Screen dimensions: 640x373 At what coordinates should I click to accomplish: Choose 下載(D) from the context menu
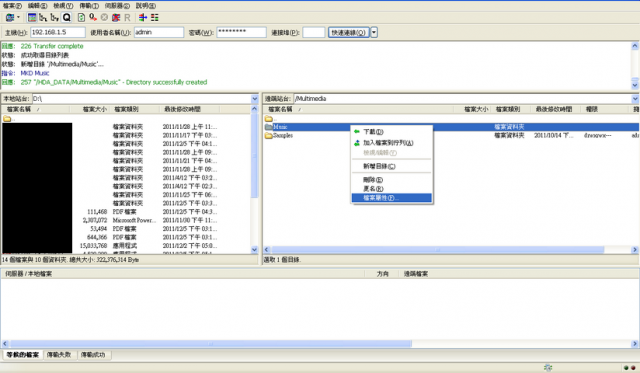391,132
